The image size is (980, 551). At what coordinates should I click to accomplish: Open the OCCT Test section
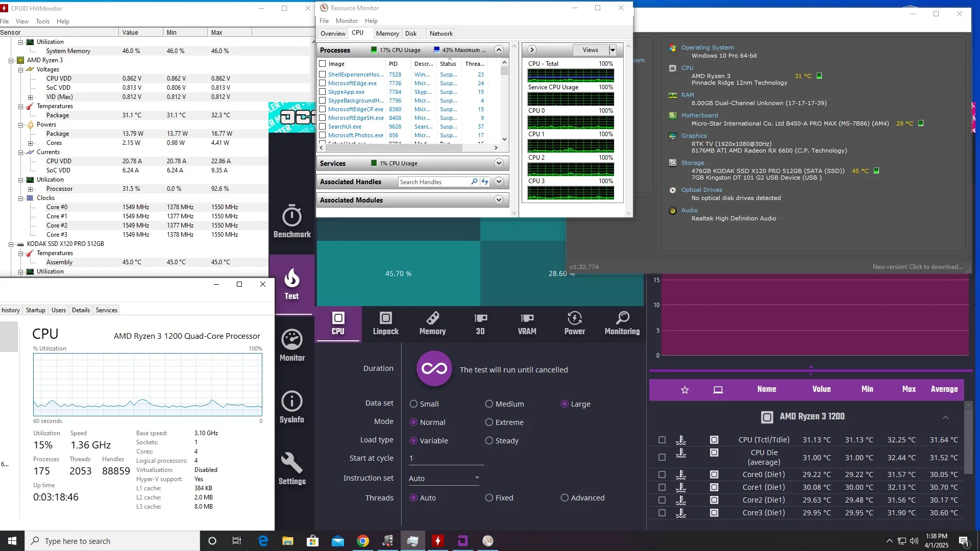point(292,284)
